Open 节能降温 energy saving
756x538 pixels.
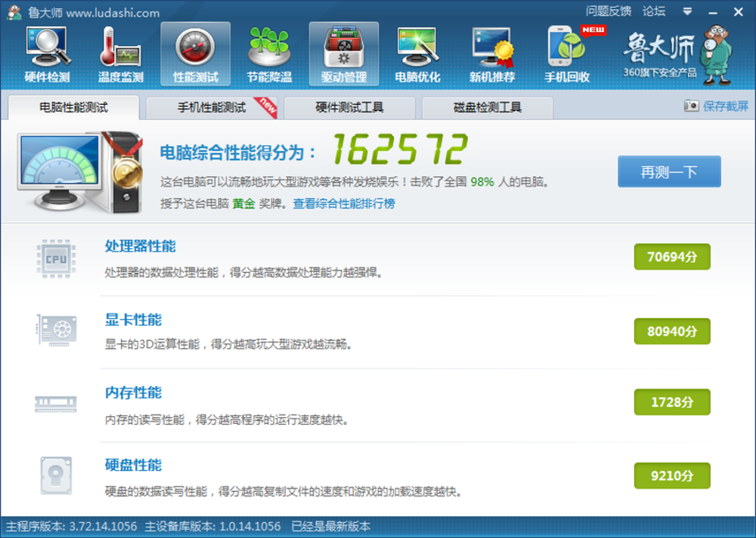[270, 54]
